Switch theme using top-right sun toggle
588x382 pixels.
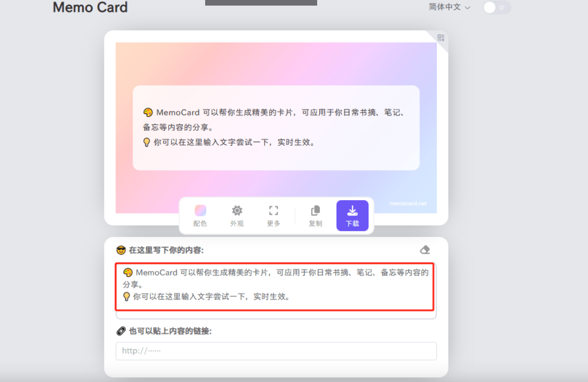(x=496, y=8)
